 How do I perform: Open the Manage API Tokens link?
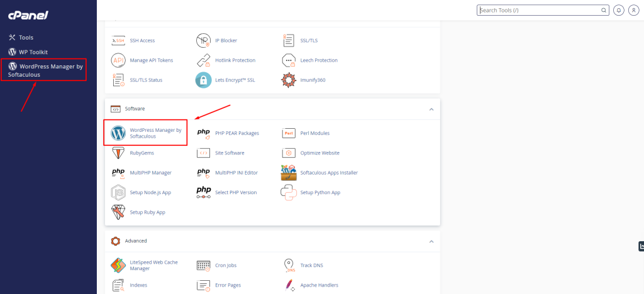152,60
